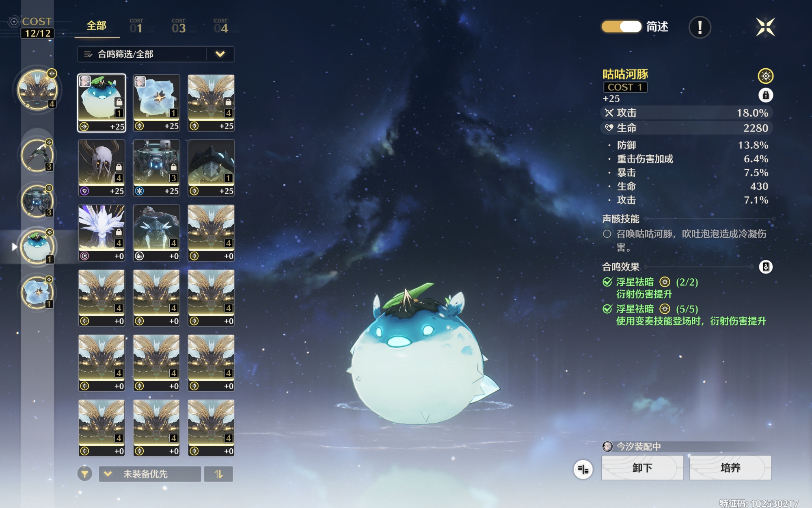Screen dimensions: 812x508
Task: Click the 攻击 7.1% substat
Action: (689, 200)
